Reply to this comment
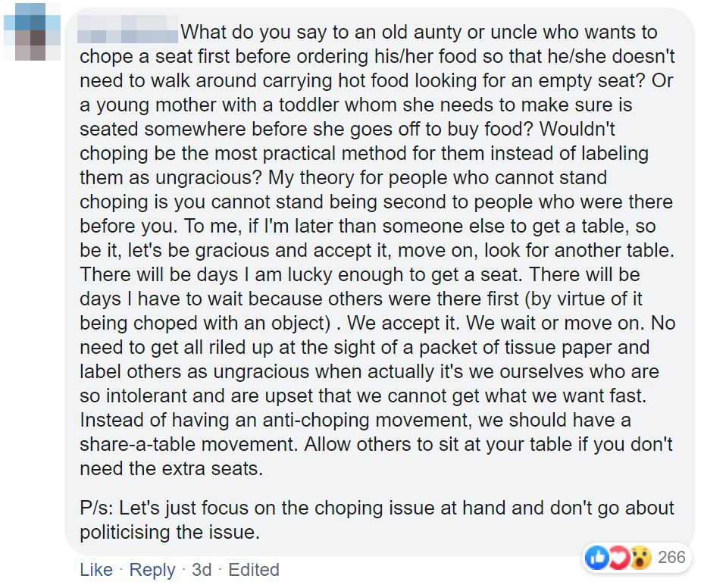Viewport: 704px width, 588px height. point(152,570)
